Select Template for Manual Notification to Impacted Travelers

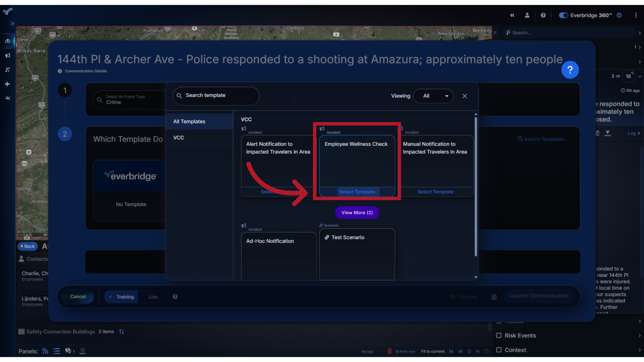(x=435, y=192)
